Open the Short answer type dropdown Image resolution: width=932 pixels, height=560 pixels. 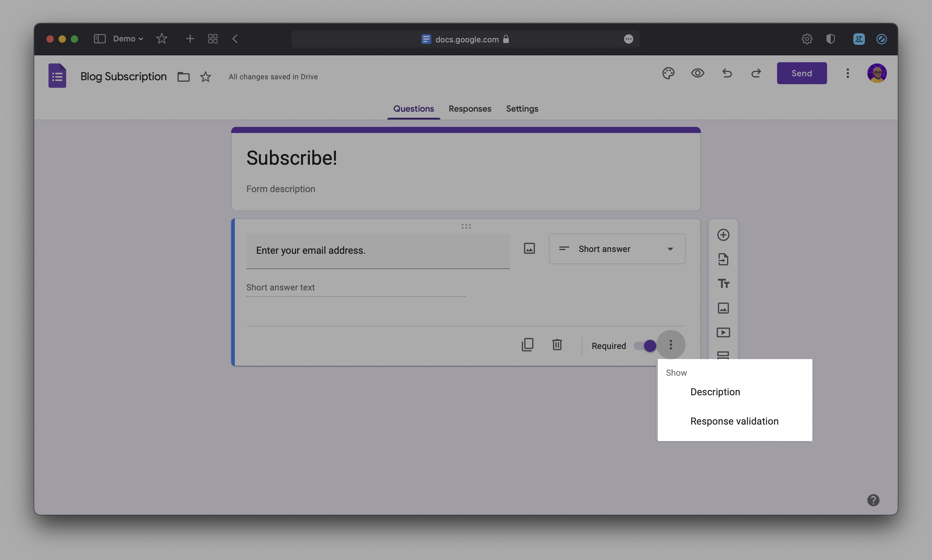617,249
